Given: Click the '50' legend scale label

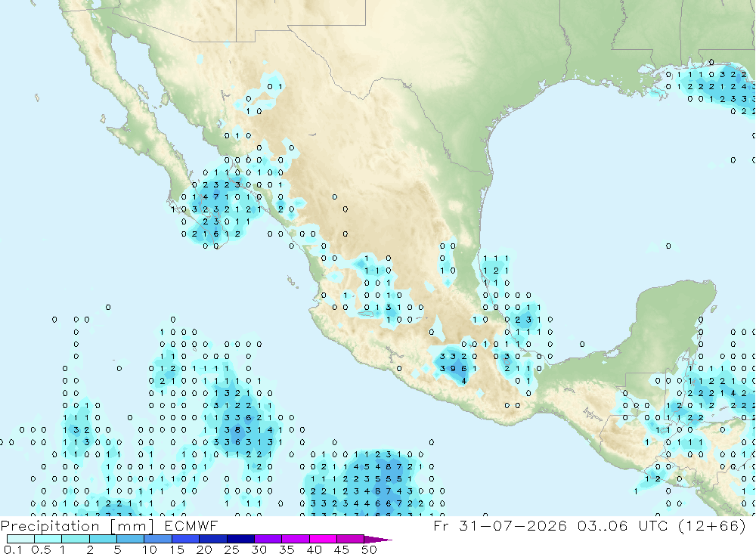Looking at the screenshot, I should click(x=369, y=549).
